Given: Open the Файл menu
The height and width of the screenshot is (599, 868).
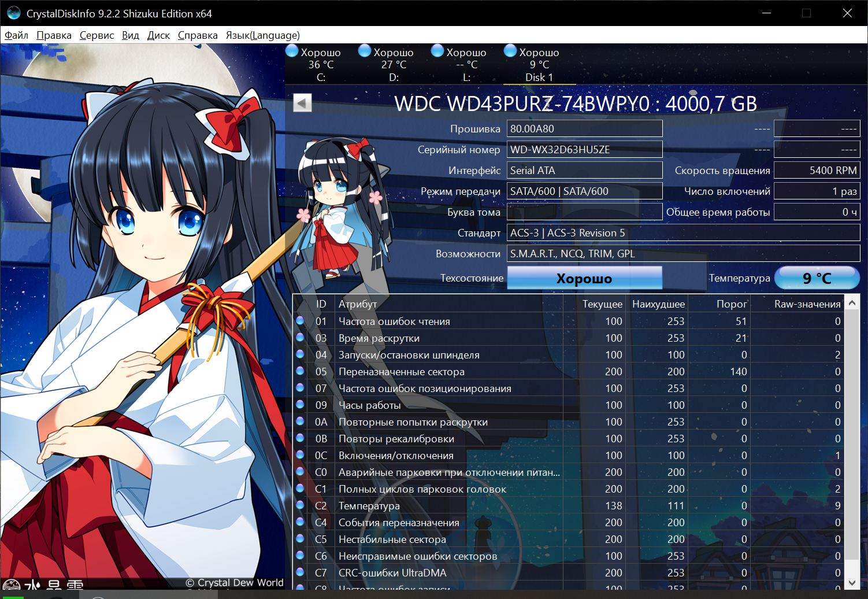Looking at the screenshot, I should pyautogui.click(x=16, y=35).
